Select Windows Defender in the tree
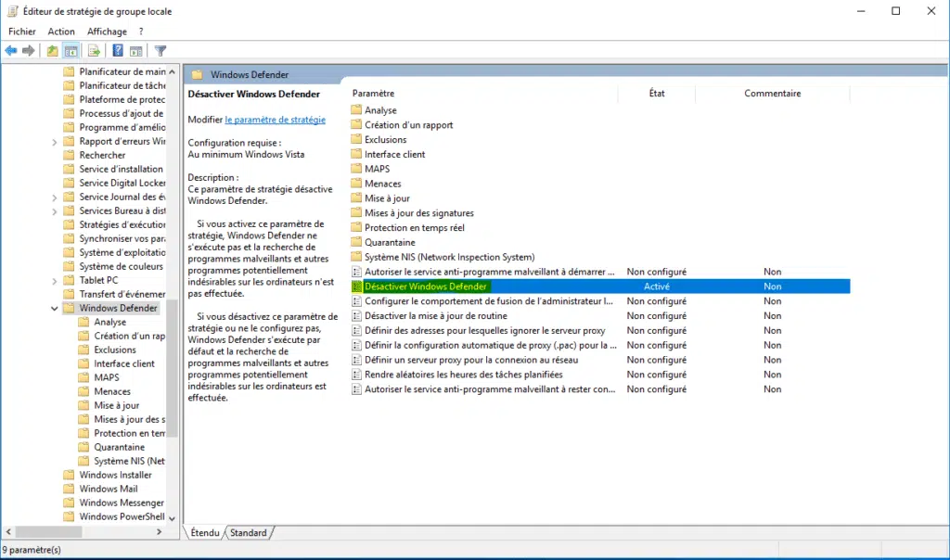950x560 pixels. click(118, 308)
